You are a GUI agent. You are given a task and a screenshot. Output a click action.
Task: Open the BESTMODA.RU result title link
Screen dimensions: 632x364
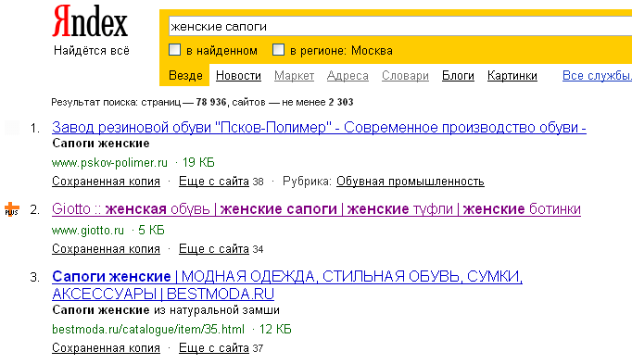pos(287,285)
